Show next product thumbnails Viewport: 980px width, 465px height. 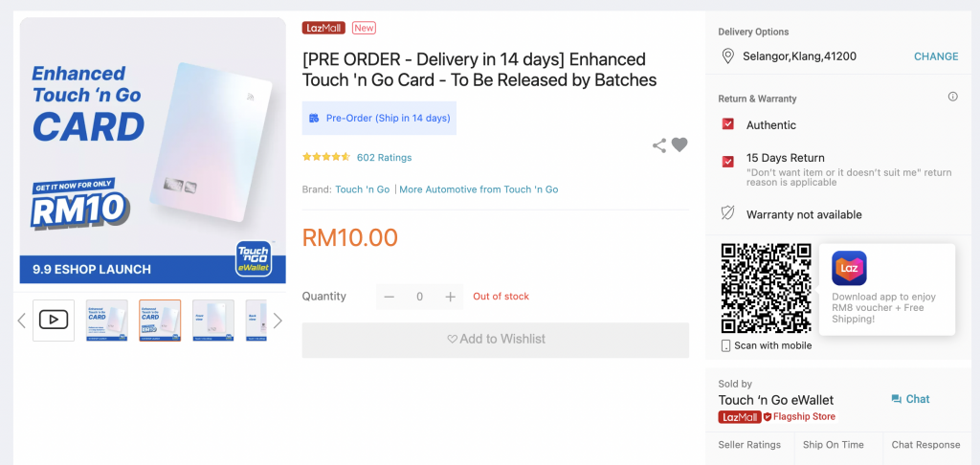[278, 321]
